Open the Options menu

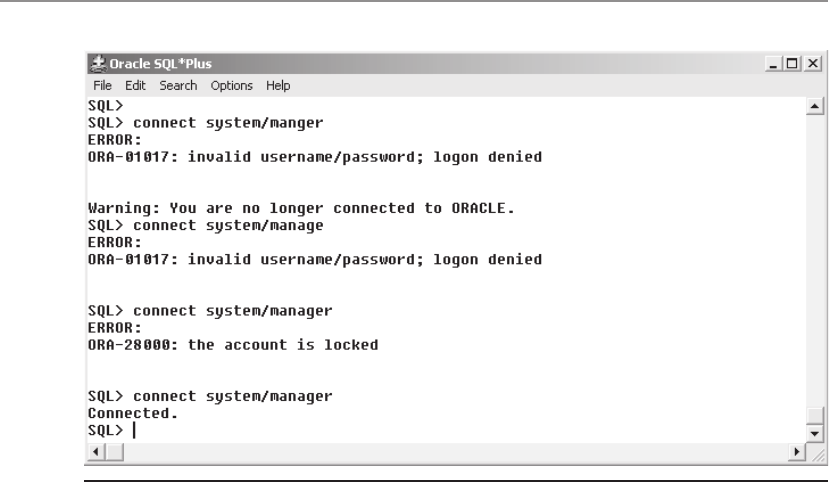[x=232, y=86]
